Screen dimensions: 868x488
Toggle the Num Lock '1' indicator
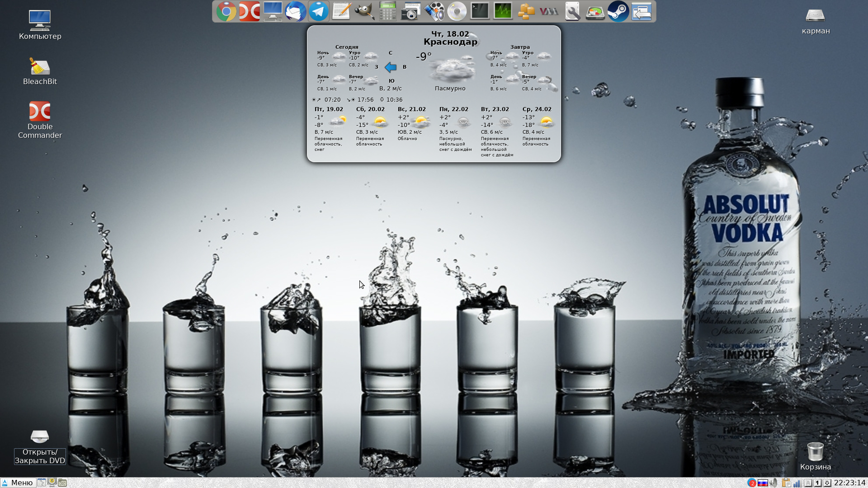[817, 483]
